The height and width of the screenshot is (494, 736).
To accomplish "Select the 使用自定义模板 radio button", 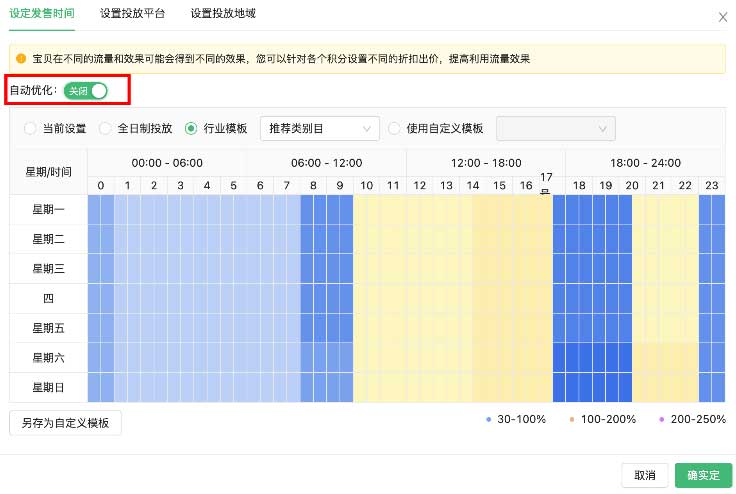I will tap(394, 128).
